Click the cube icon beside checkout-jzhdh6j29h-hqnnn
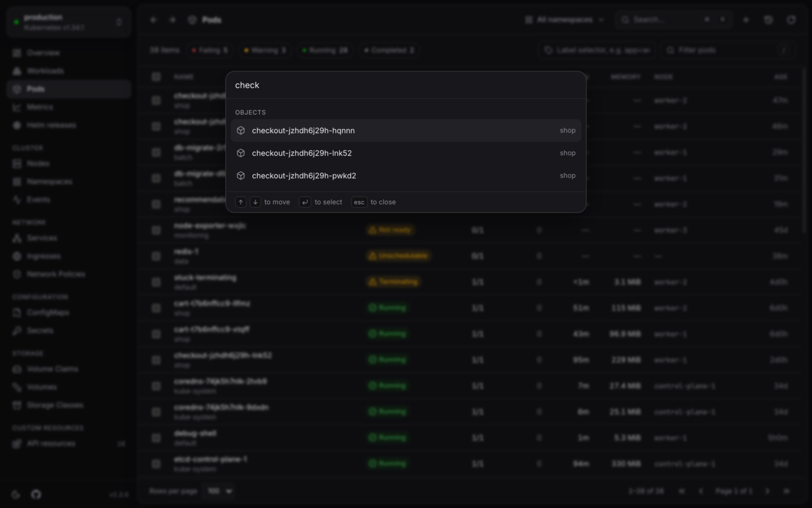 point(241,130)
